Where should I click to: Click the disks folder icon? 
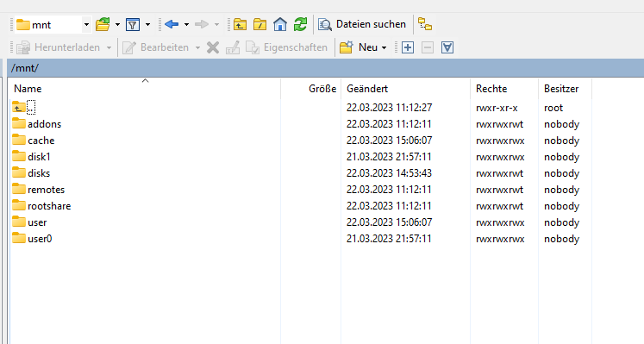click(19, 172)
